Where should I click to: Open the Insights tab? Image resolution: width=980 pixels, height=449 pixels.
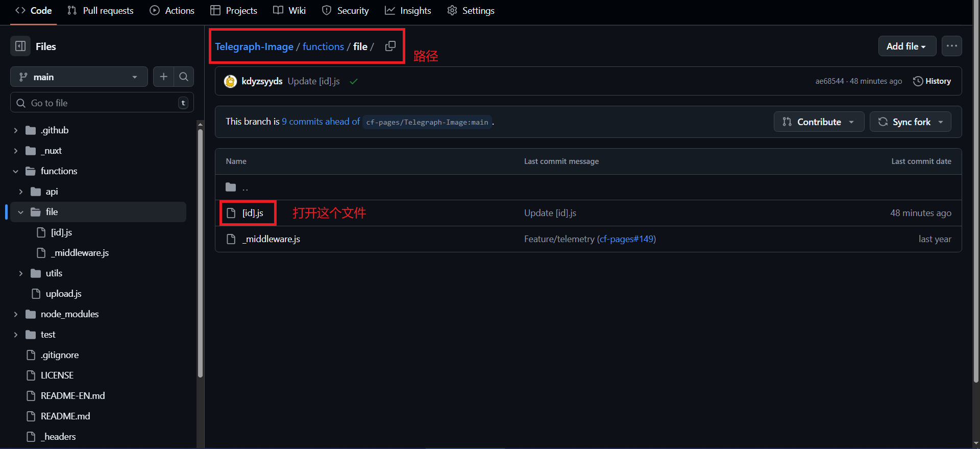[x=408, y=11]
